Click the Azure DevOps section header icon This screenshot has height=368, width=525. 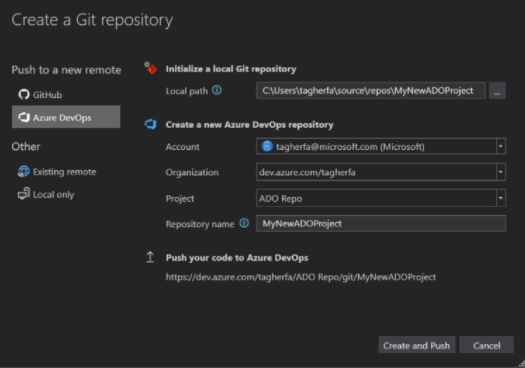[x=151, y=124]
